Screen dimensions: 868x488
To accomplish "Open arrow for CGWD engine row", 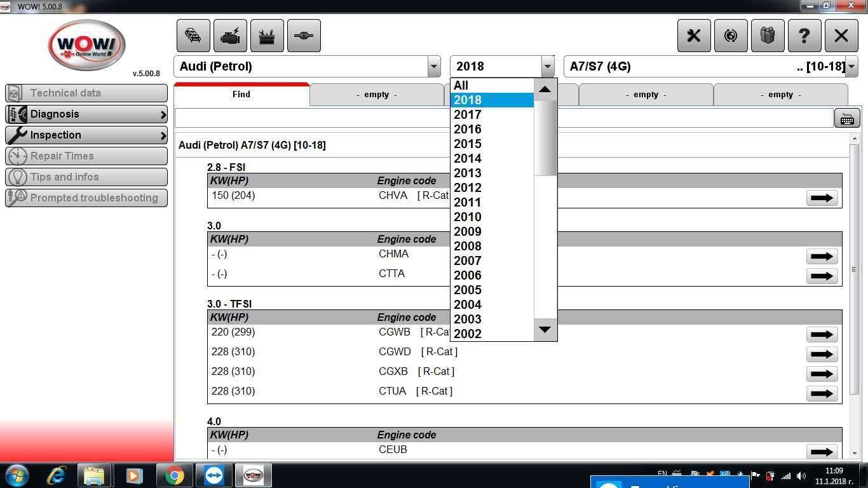I will tap(822, 354).
